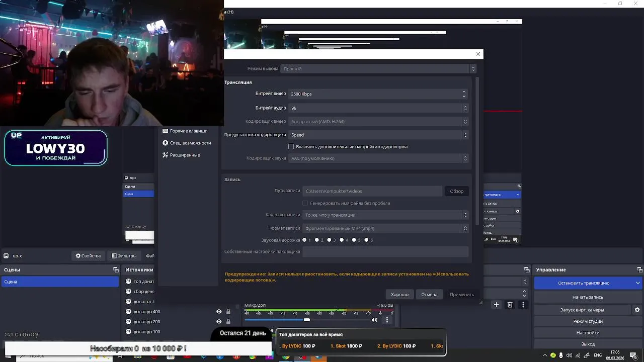Open the Режим вывода dropdown
The image size is (644, 362).
378,69
